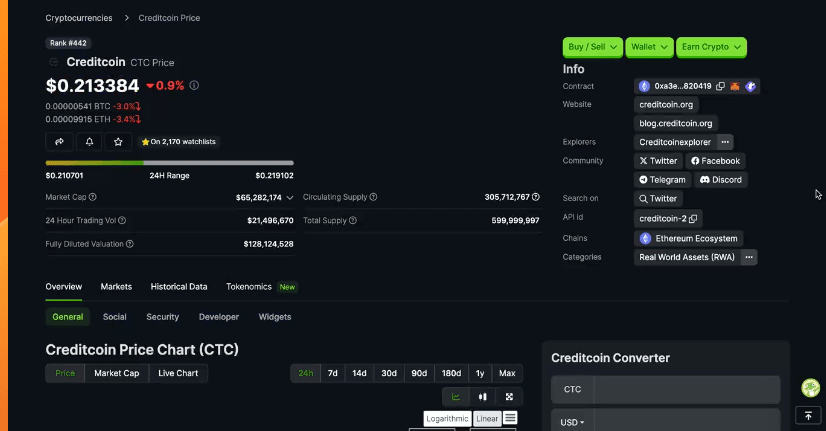Show more categories ellipsis button
The height and width of the screenshot is (431, 826).
coord(749,257)
